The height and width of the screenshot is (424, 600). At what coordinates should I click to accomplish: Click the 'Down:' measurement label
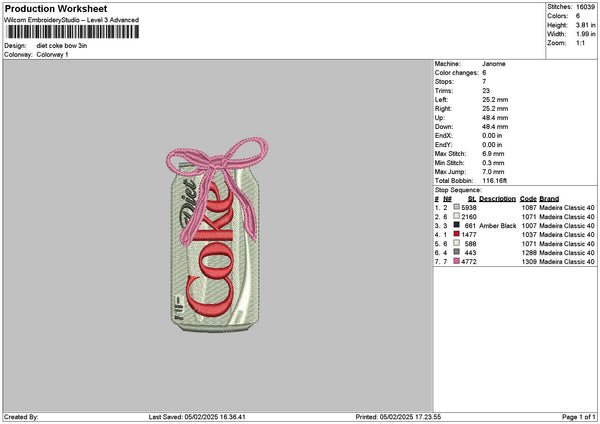click(x=444, y=127)
